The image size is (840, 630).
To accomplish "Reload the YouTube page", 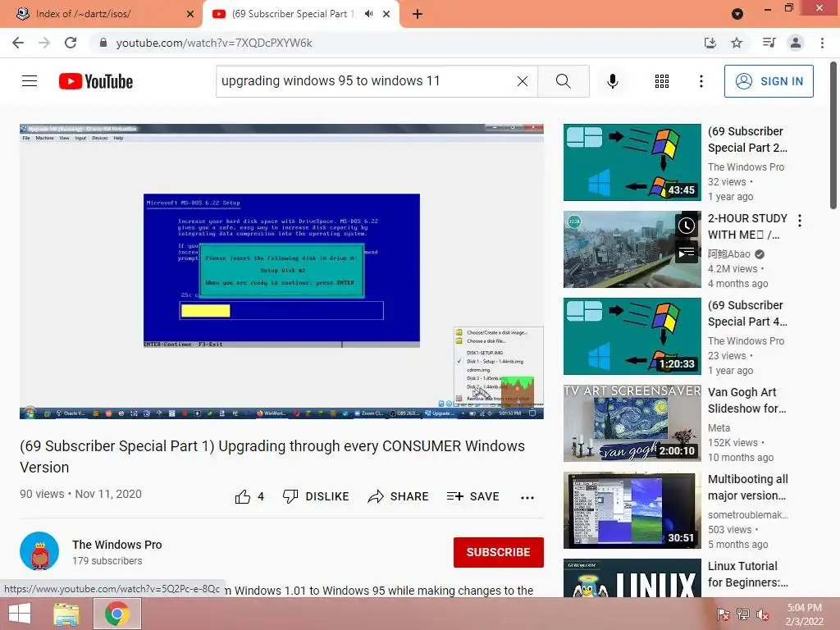I will 71,43.
